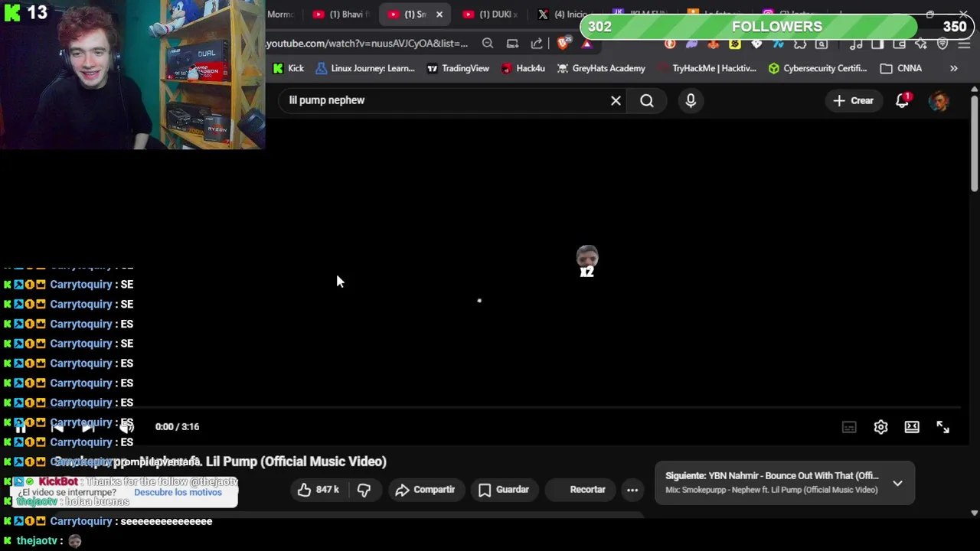Pause the YouTube video
Screen dimensions: 980x551
[x=21, y=427]
